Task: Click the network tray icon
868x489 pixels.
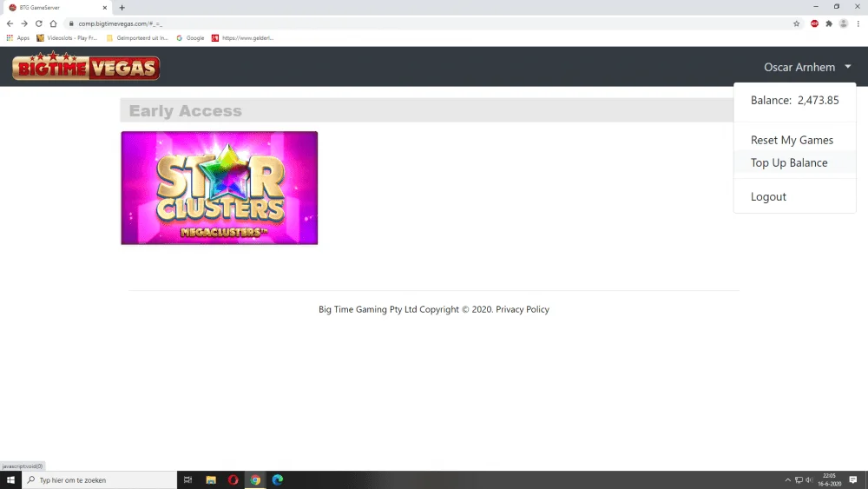Action: pos(799,479)
